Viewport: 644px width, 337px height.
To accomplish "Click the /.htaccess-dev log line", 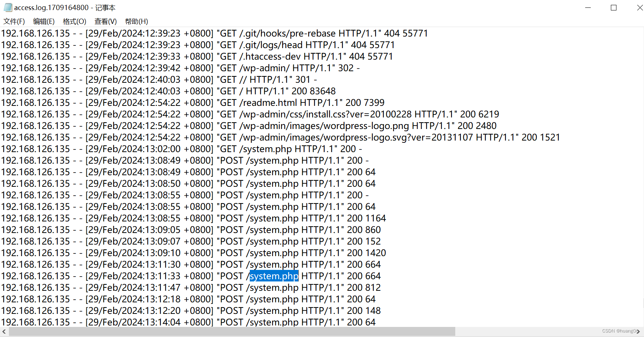I will click(197, 57).
